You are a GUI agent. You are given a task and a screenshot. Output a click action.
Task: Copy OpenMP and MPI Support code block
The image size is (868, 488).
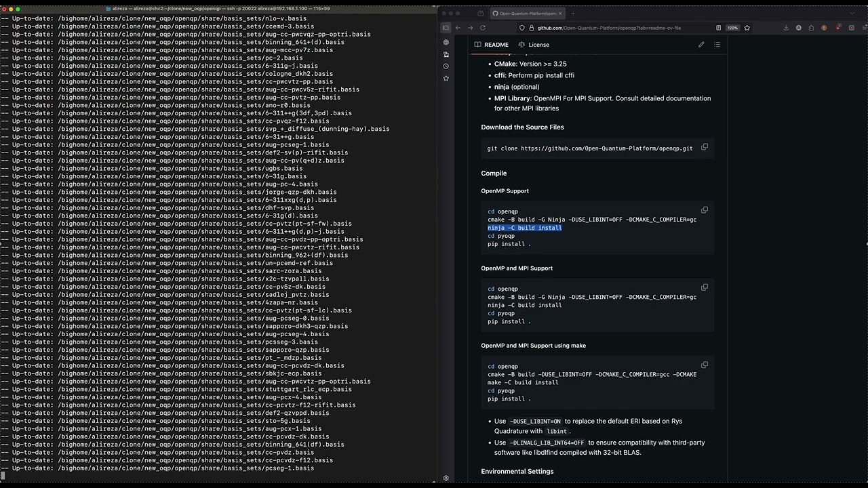click(705, 287)
